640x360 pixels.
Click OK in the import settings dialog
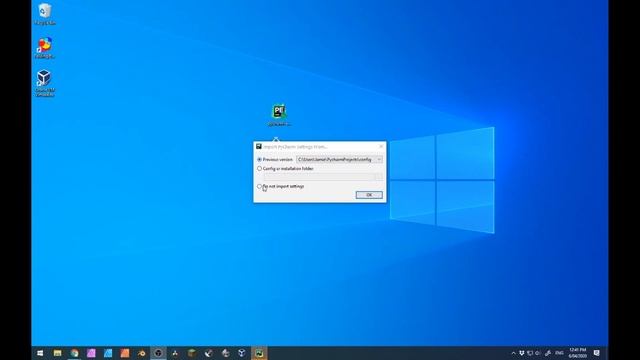coord(369,195)
